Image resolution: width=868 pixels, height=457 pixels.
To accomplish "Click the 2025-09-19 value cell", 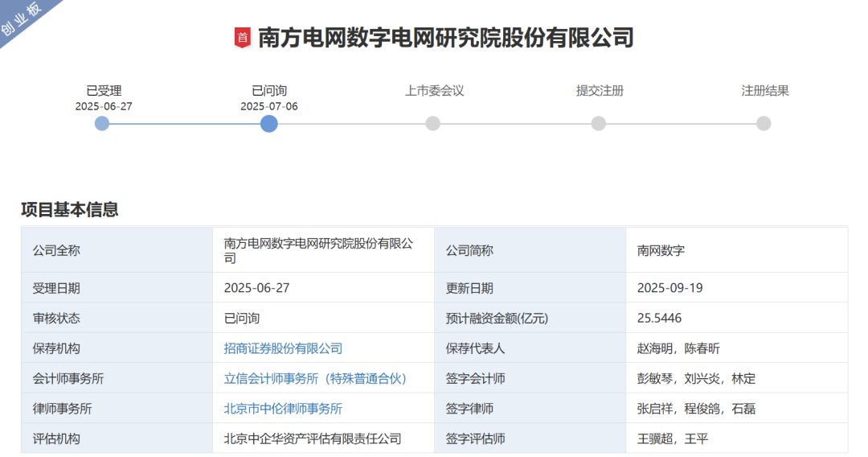I will pyautogui.click(x=737, y=288).
